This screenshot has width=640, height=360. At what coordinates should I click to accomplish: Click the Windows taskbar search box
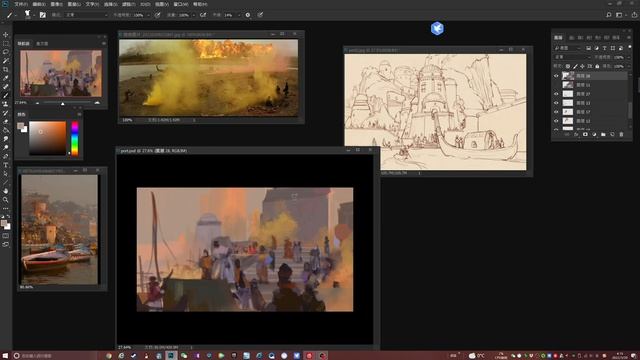tap(54, 356)
